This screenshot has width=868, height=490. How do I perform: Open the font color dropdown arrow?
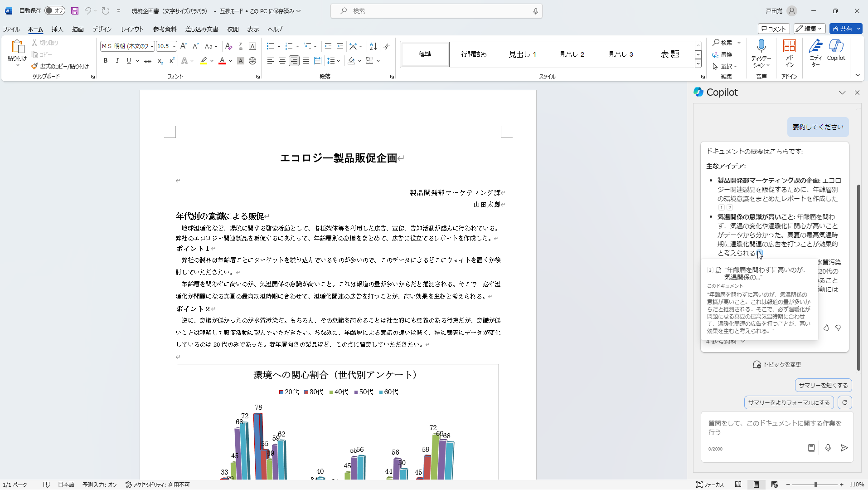[230, 61]
